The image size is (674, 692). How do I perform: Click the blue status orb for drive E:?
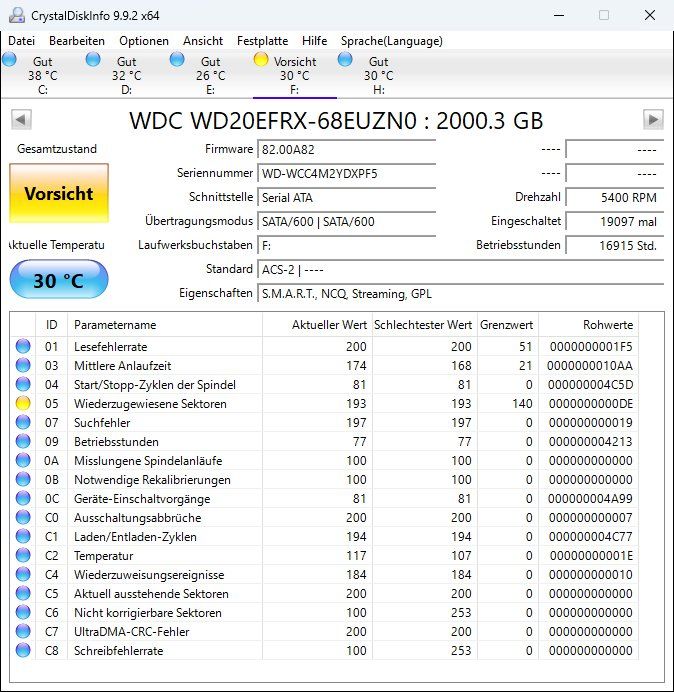[177, 59]
